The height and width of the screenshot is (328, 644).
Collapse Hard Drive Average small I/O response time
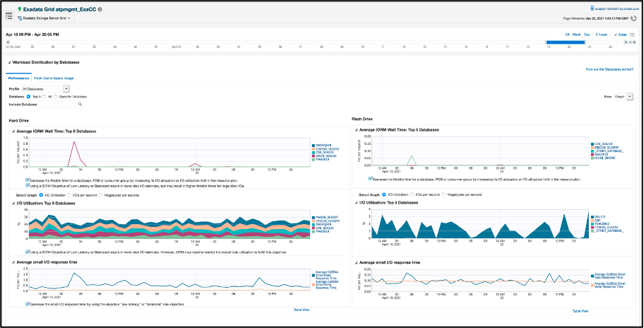13,262
